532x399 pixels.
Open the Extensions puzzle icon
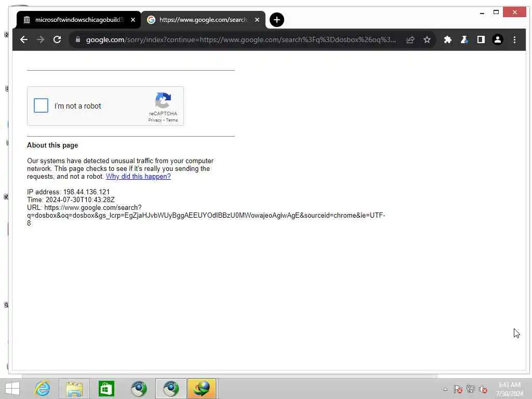(x=447, y=39)
